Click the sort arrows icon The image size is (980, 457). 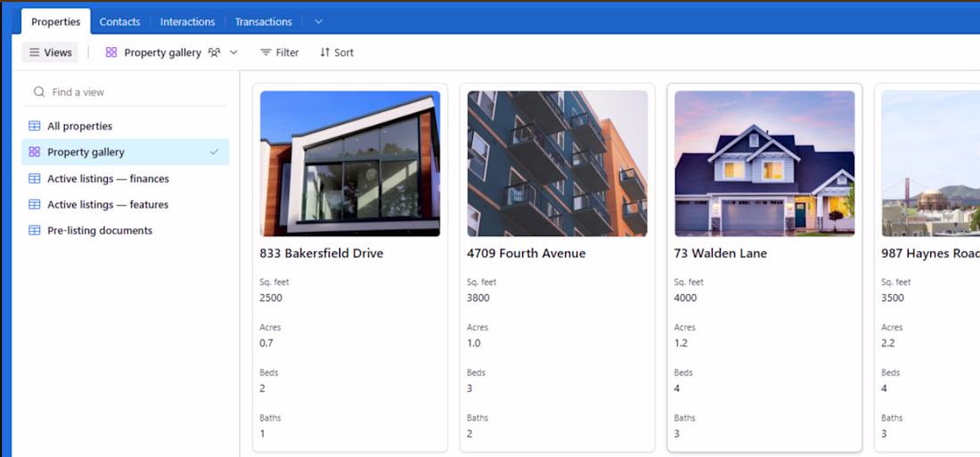pyautogui.click(x=324, y=53)
